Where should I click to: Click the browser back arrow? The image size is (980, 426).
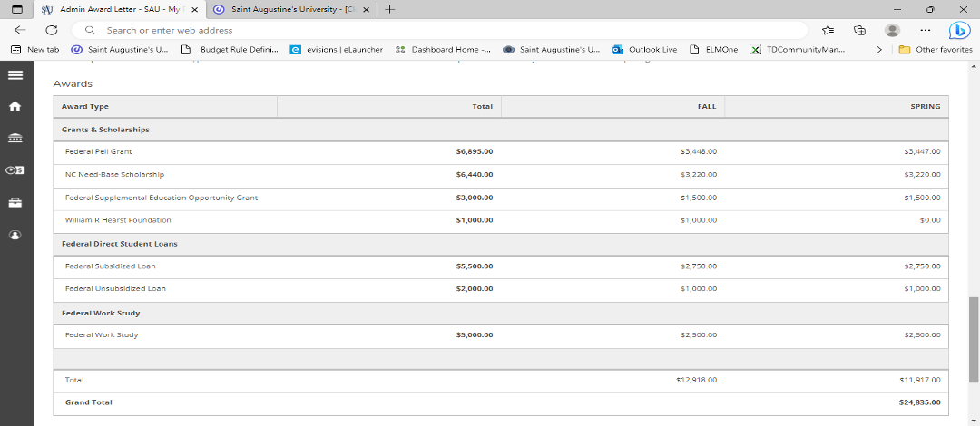click(x=19, y=30)
